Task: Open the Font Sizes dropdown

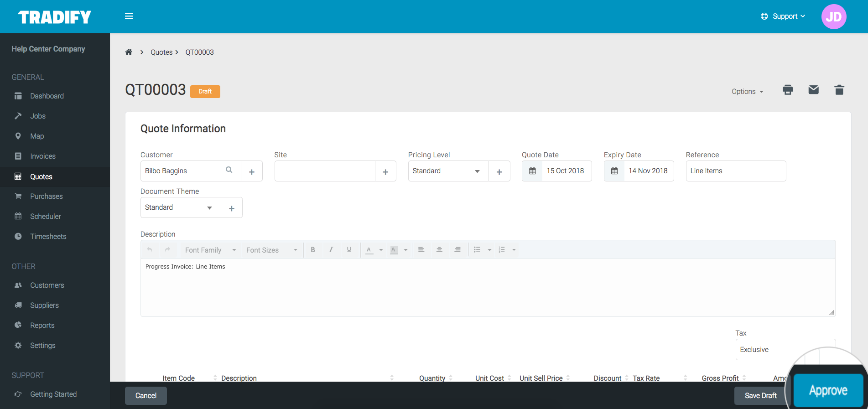Action: (x=271, y=250)
